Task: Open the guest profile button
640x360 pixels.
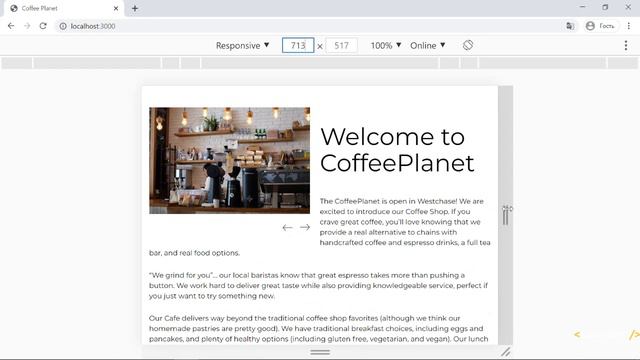Action: [x=600, y=26]
